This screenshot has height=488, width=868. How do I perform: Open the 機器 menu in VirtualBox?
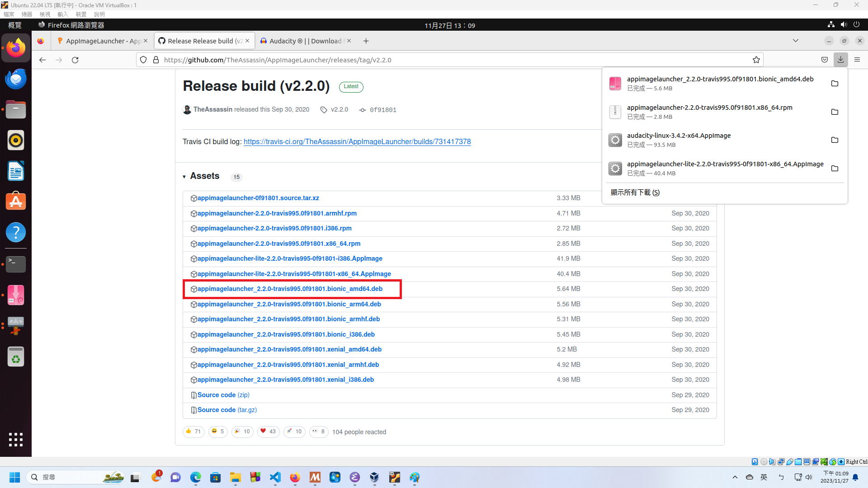point(26,14)
